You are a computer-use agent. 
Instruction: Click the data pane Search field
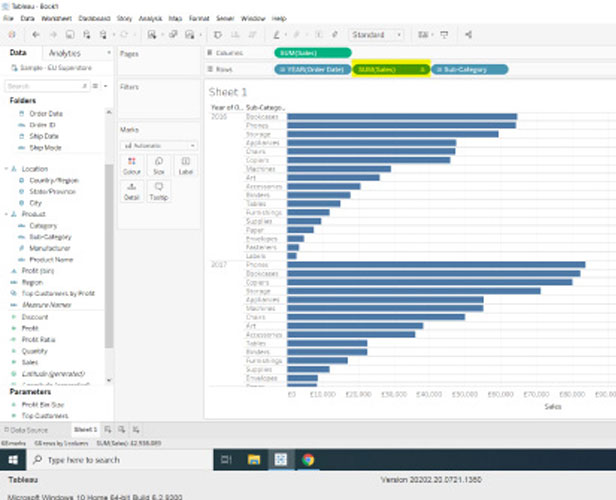pyautogui.click(x=46, y=86)
